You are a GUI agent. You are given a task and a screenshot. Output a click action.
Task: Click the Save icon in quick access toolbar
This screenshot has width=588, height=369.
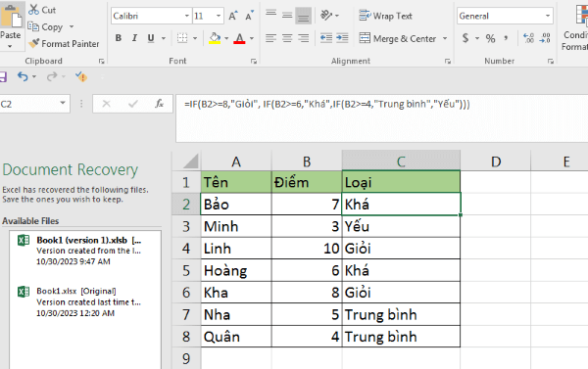coord(3,76)
